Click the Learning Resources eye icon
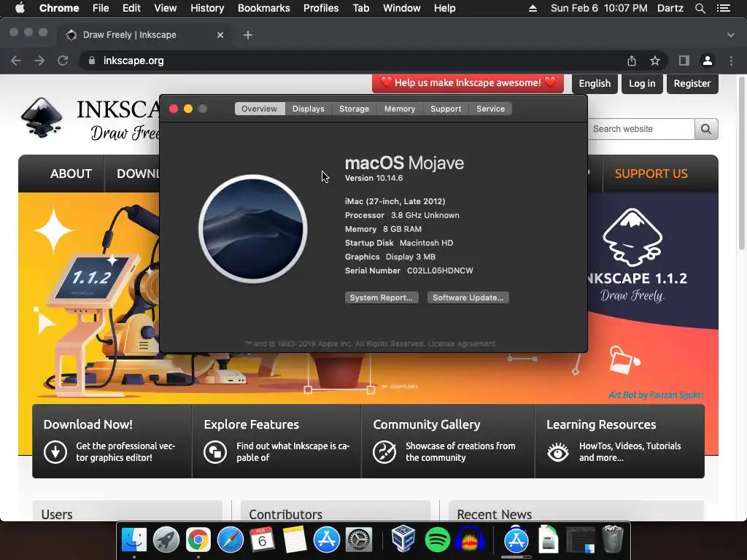The width and height of the screenshot is (747, 560). [558, 452]
